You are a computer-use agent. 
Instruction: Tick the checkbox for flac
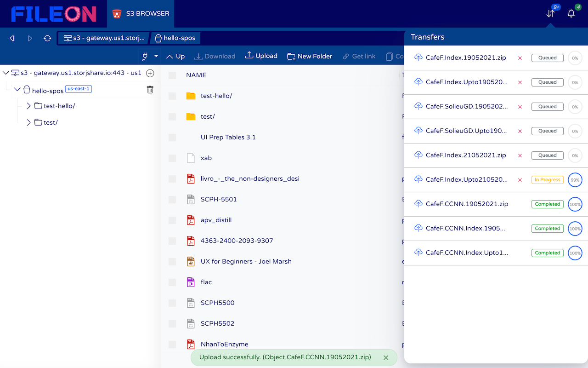click(172, 282)
